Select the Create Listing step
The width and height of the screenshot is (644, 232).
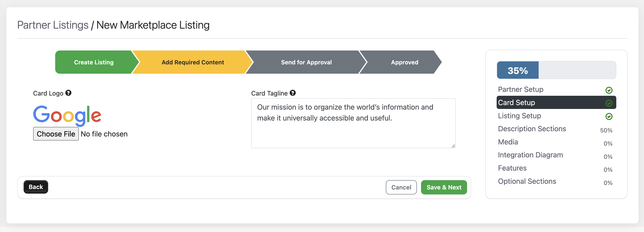click(94, 62)
